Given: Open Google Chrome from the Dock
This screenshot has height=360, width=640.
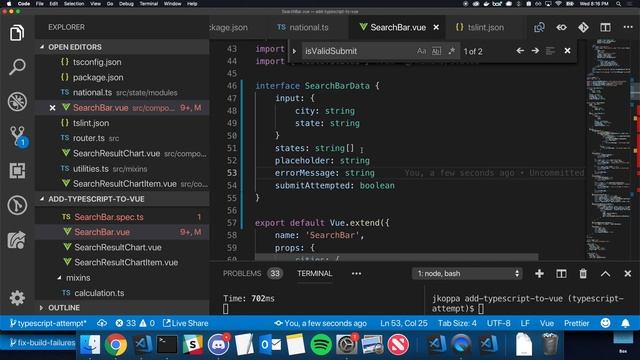Looking at the screenshot, I should point(116,345).
